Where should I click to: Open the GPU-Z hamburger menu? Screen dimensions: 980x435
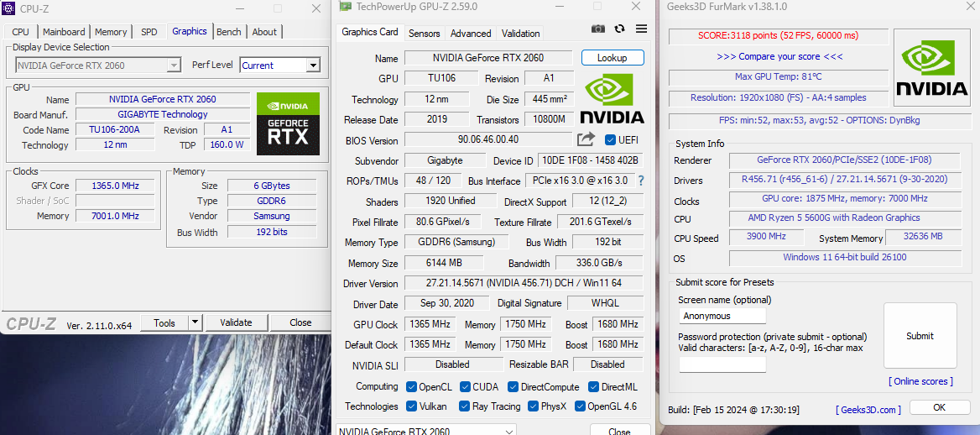(x=641, y=29)
